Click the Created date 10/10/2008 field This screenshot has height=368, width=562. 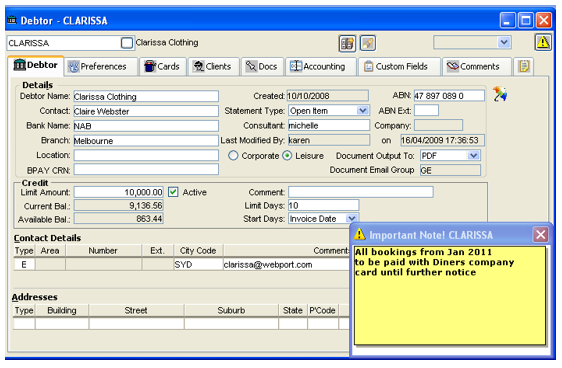[328, 96]
